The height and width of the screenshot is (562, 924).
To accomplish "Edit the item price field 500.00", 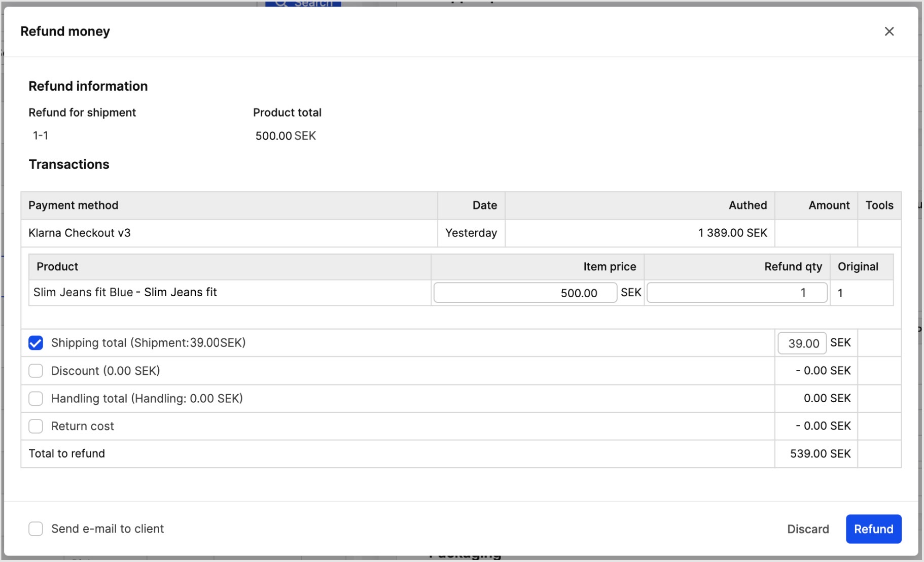I will [x=525, y=293].
